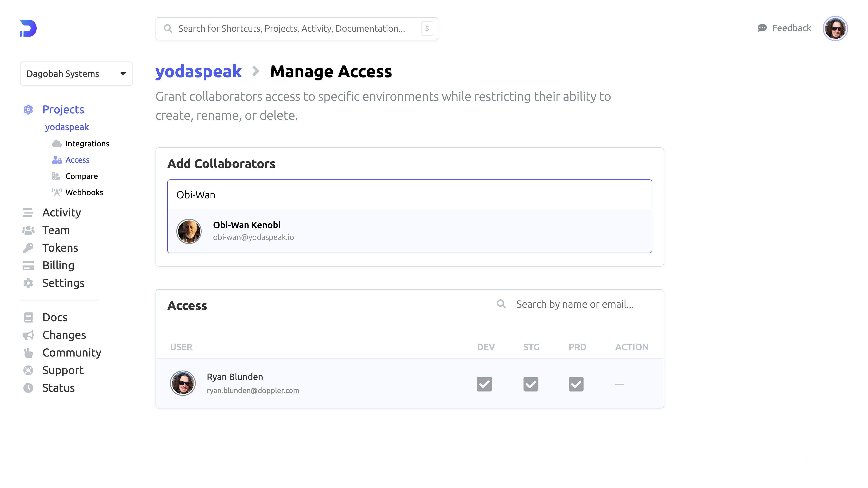
Task: Click the Feedback chat bubble icon
Action: (x=762, y=28)
